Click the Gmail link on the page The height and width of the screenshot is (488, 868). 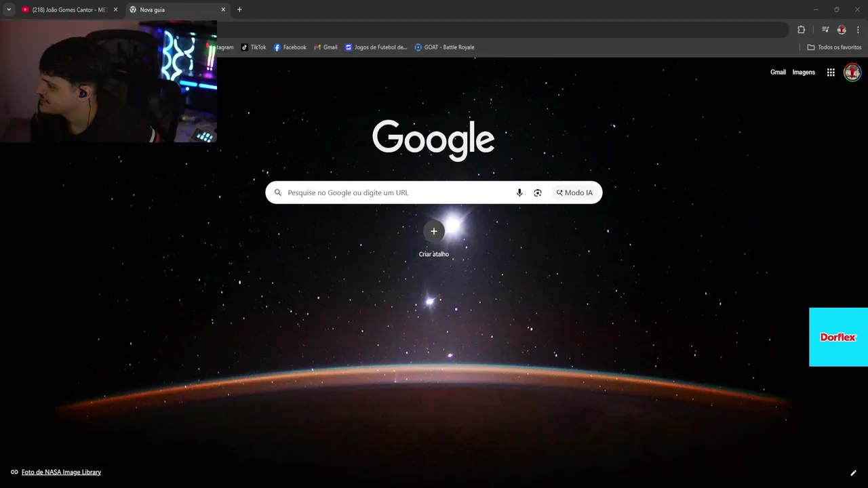point(778,73)
